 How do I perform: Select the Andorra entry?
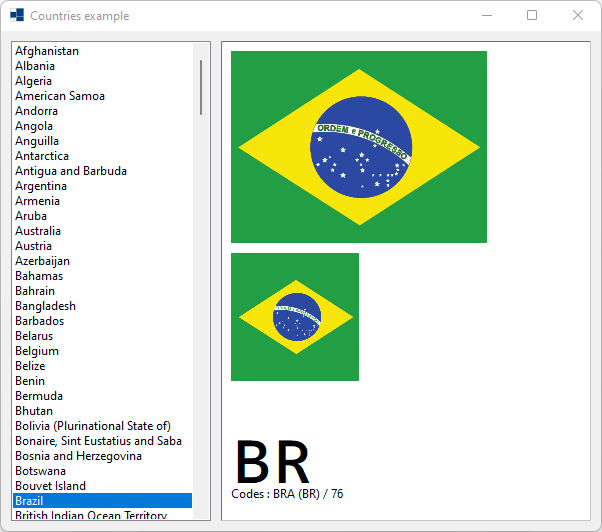(103, 111)
